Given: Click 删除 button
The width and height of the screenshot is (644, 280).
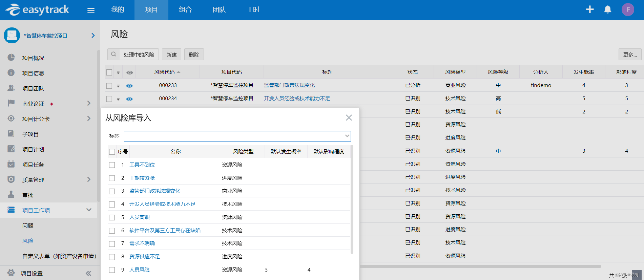Looking at the screenshot, I should point(194,55).
